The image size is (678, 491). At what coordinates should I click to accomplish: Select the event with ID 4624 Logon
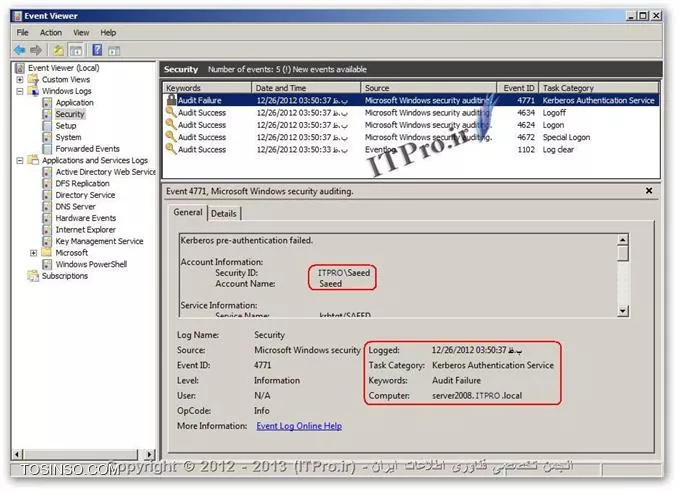[x=411, y=125]
